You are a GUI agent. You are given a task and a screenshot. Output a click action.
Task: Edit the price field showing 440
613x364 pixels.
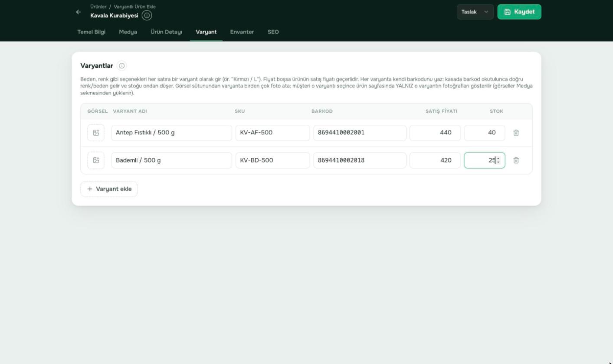(x=435, y=133)
